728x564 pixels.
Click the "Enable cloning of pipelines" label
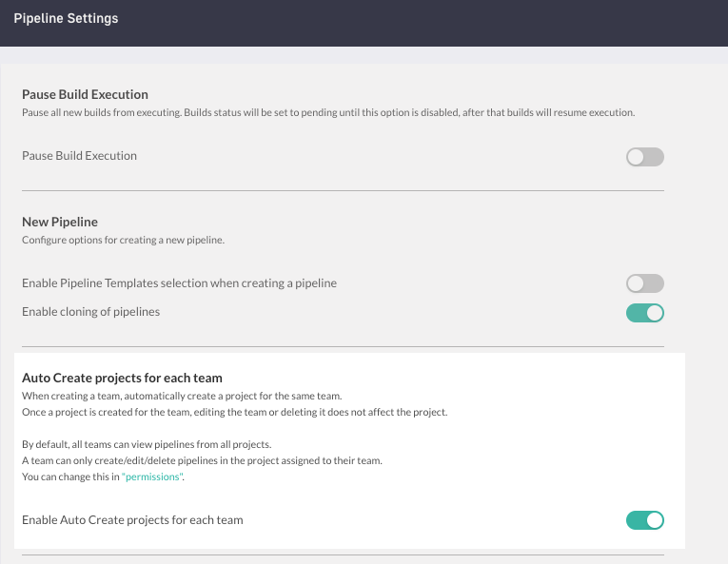coord(90,312)
